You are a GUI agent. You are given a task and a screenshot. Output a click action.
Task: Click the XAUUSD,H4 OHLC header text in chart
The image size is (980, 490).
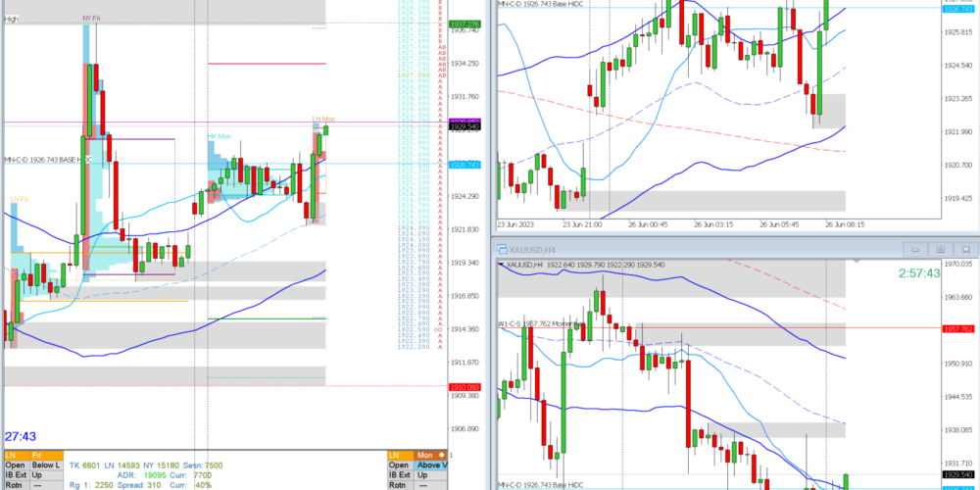585,265
